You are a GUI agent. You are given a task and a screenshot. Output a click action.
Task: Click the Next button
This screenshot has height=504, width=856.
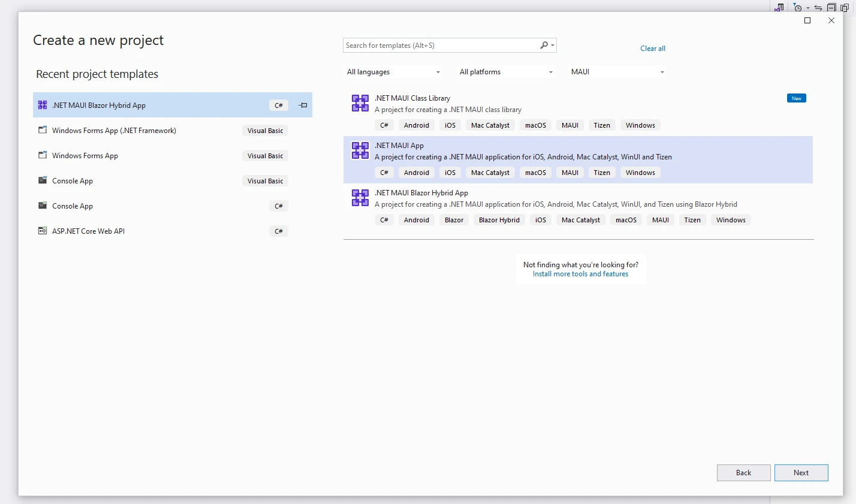point(801,473)
